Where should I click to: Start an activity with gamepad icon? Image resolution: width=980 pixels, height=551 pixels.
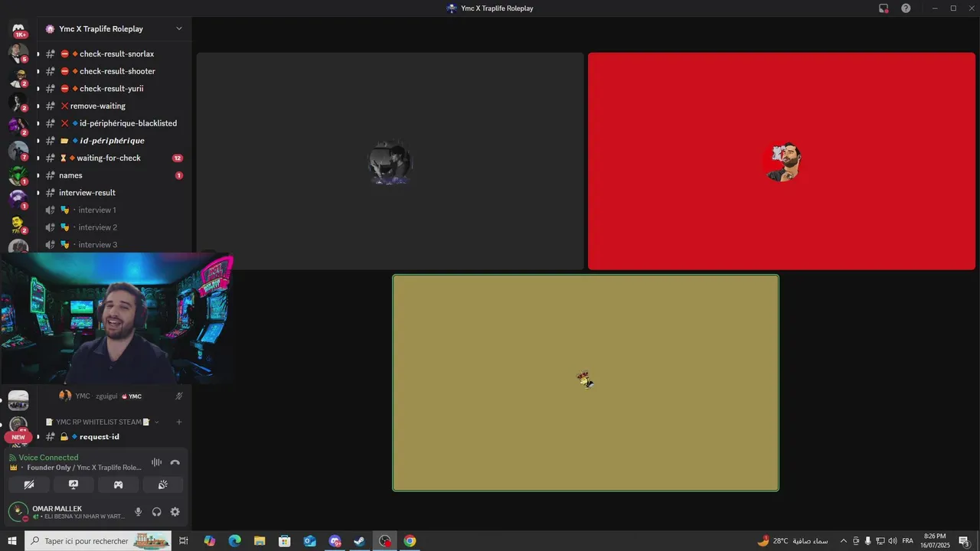119,484
